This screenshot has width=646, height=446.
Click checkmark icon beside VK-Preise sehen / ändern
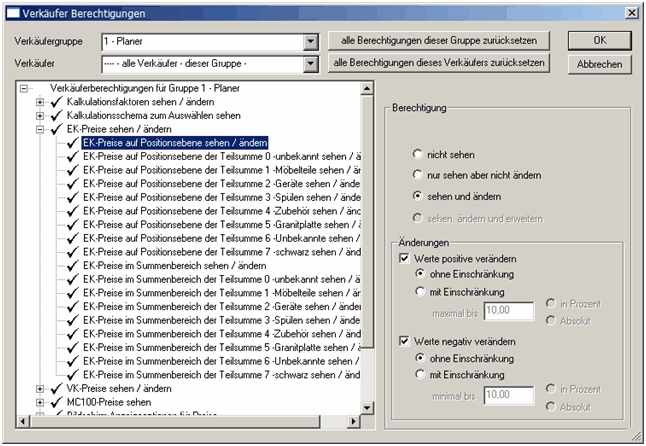[x=56, y=388]
